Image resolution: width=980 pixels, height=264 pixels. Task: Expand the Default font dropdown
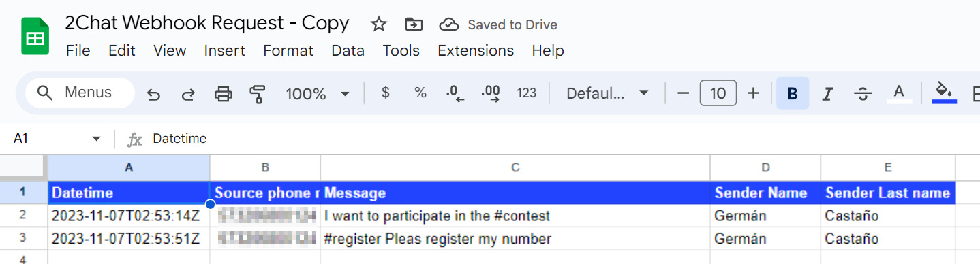(x=607, y=93)
